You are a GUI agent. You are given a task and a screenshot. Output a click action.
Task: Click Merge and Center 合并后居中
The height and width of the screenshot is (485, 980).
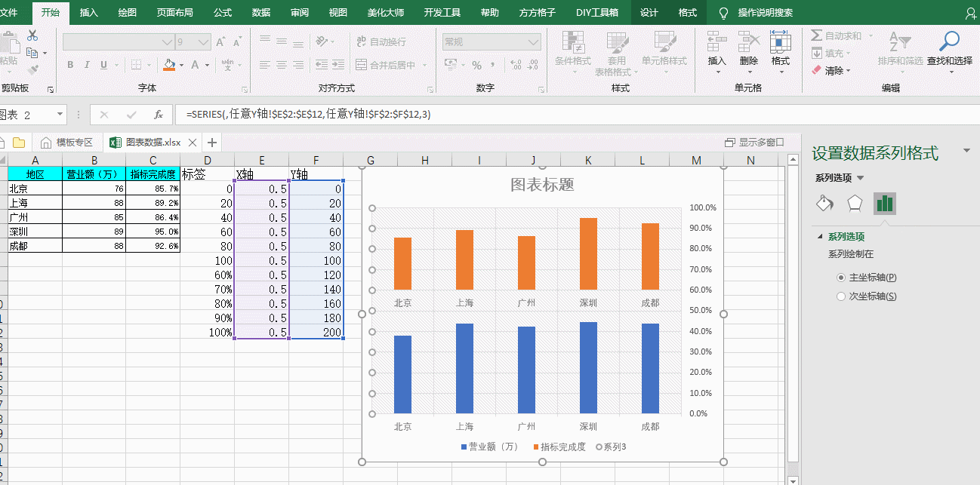[x=387, y=65]
